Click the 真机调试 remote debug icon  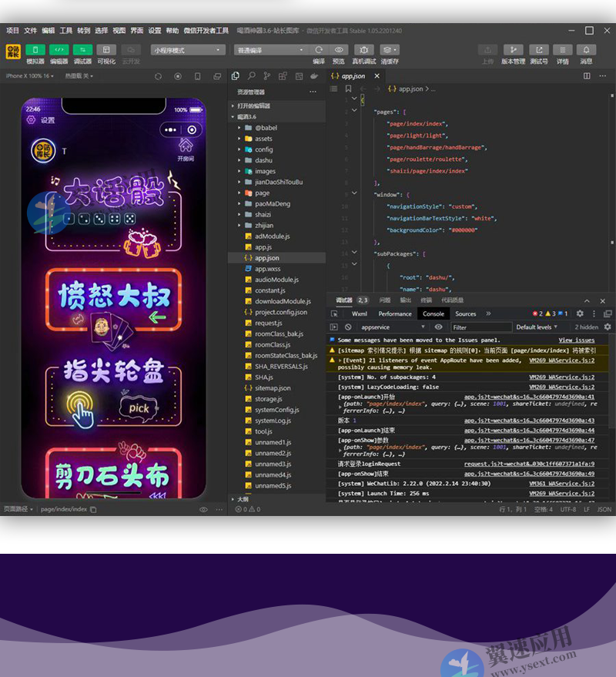[x=364, y=50]
